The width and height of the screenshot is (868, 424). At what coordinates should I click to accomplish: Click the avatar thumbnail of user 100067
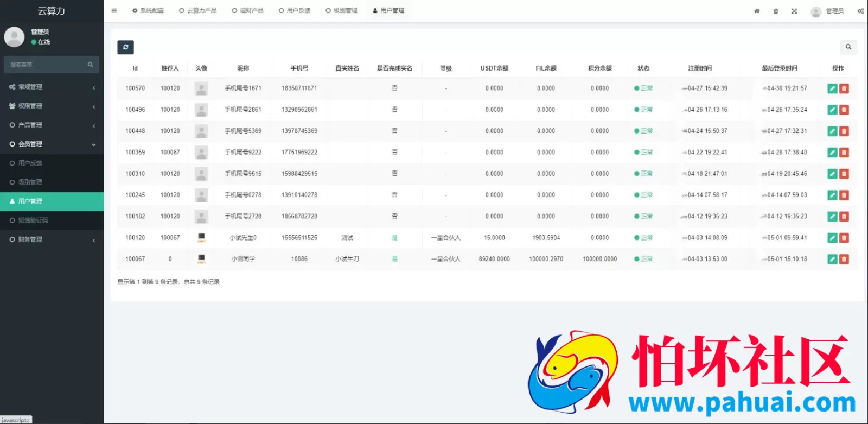[x=201, y=259]
